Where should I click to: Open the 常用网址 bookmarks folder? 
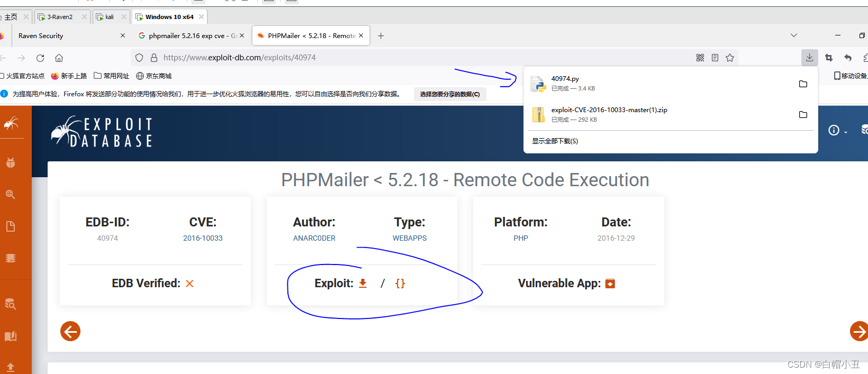click(112, 76)
